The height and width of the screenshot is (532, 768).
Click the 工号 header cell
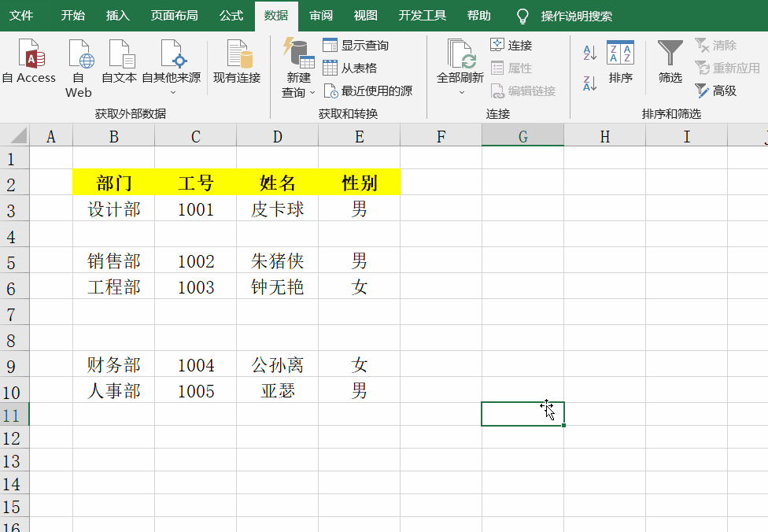pos(195,183)
